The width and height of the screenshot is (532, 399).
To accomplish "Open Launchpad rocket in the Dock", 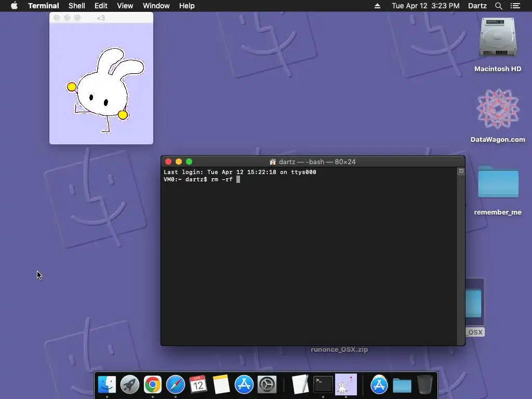I will pyautogui.click(x=129, y=384).
